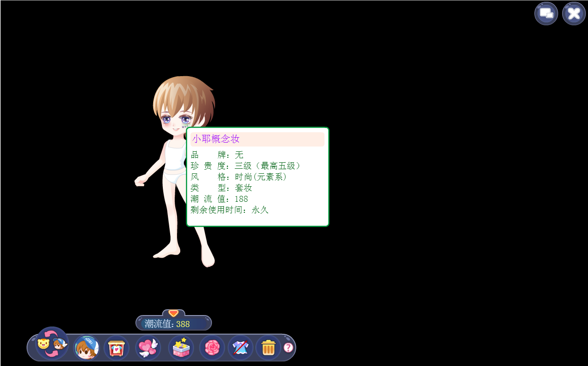588x366 pixels.
Task: Click the star makeup on character's cheek
Action: (185, 125)
